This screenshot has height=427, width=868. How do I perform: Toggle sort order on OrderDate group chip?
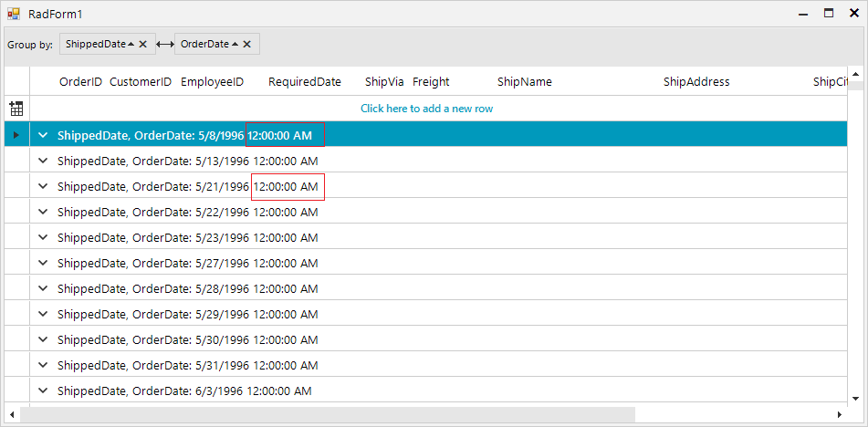tap(235, 44)
